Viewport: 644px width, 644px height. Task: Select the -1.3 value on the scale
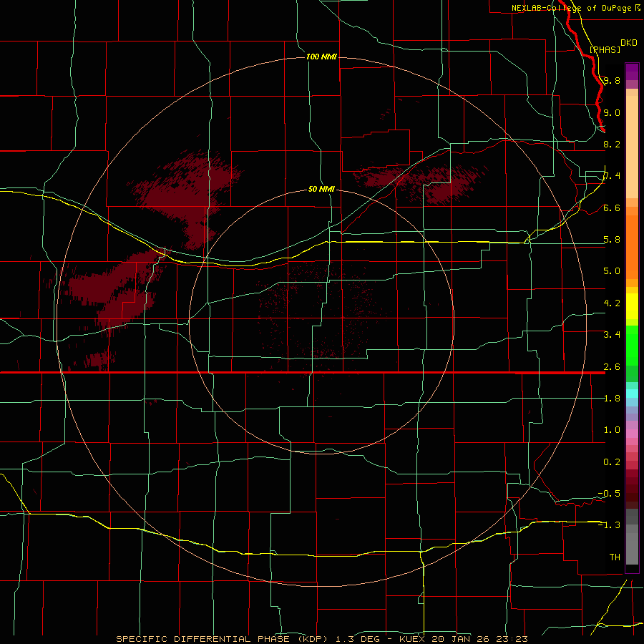coord(609,525)
